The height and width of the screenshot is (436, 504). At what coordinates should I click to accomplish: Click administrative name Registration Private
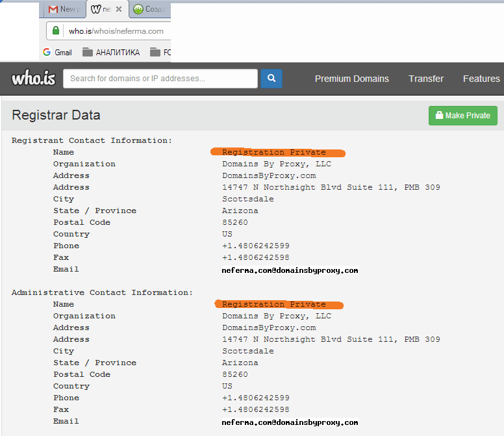(x=274, y=304)
